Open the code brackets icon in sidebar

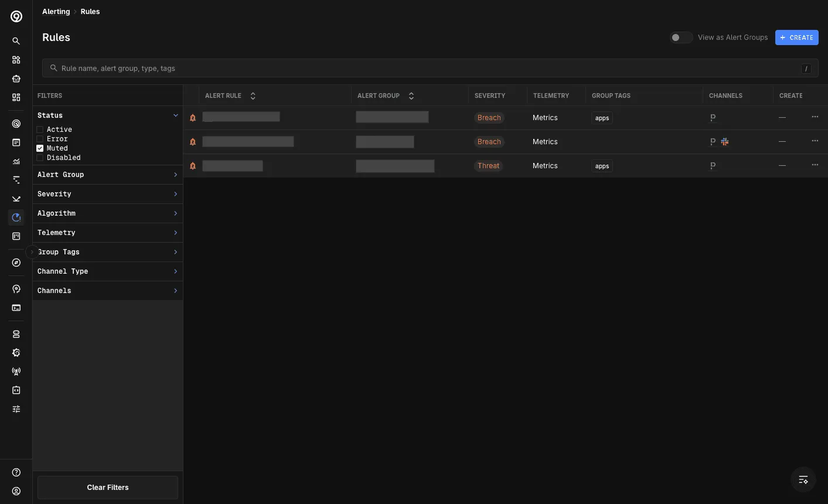click(x=16, y=390)
